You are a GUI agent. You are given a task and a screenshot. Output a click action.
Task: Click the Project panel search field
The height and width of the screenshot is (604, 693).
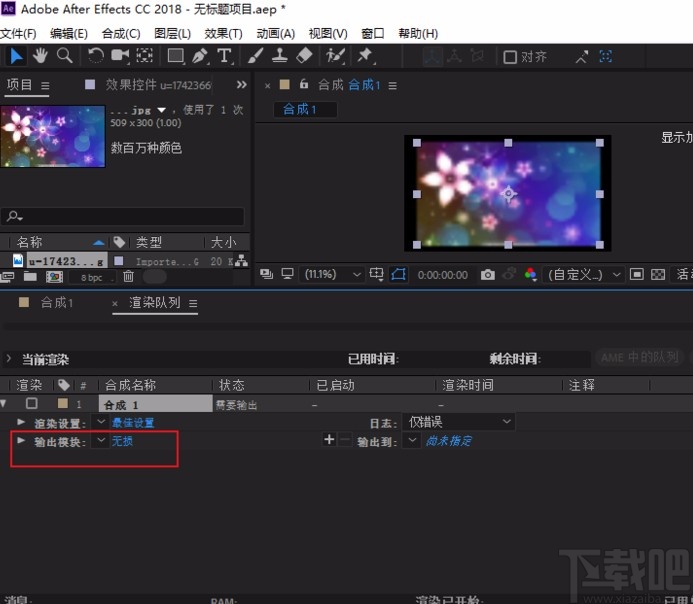122,216
